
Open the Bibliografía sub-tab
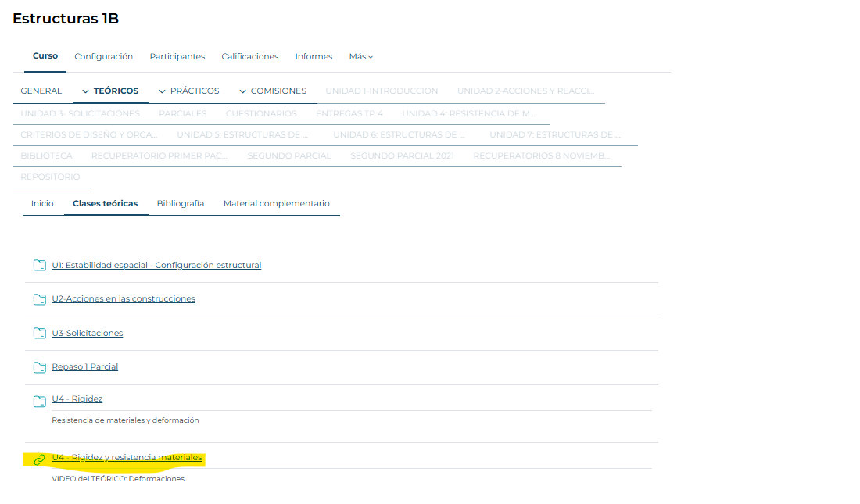[181, 203]
